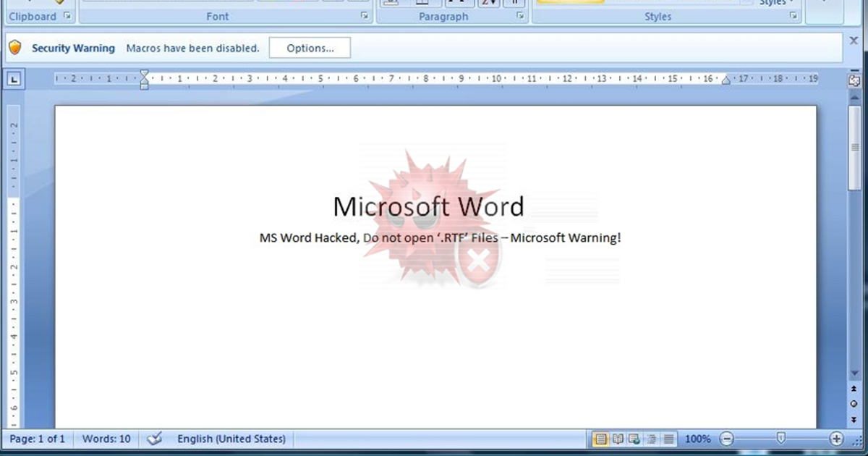
Task: Open the Styles pane dialog launcher
Action: (x=793, y=16)
